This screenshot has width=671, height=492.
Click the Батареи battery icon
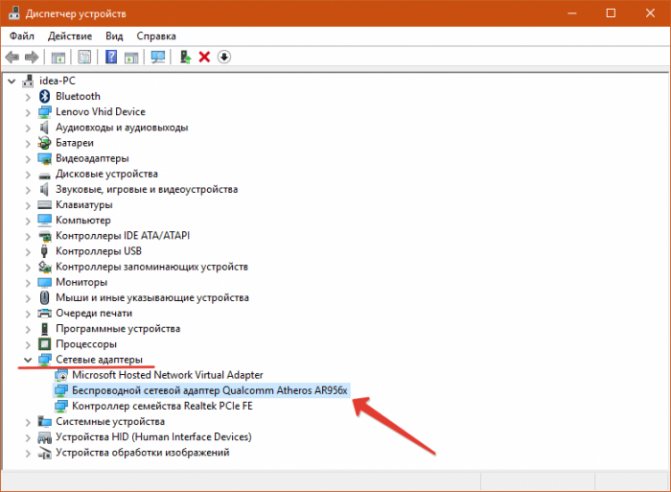click(45, 143)
